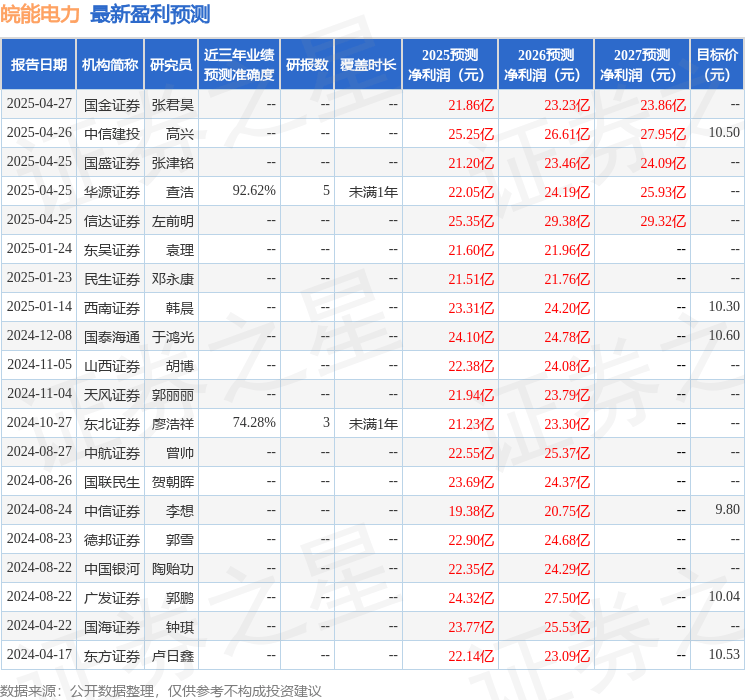Click the 研究员 column header
745x700 pixels.
pyautogui.click(x=171, y=65)
